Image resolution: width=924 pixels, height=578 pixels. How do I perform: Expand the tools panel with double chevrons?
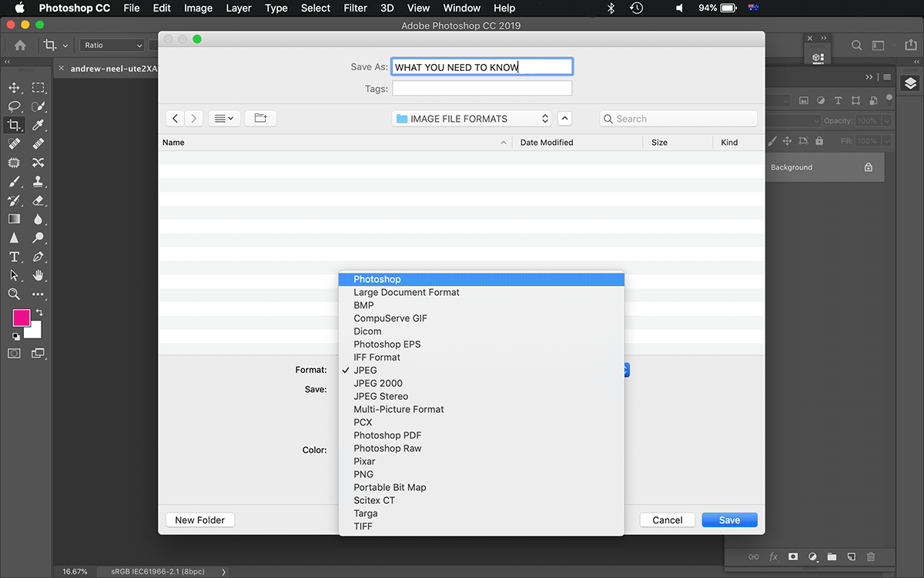8,62
